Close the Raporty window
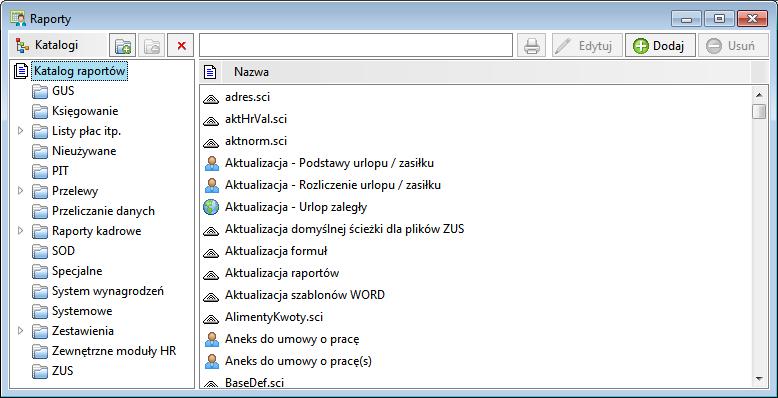 point(752,19)
